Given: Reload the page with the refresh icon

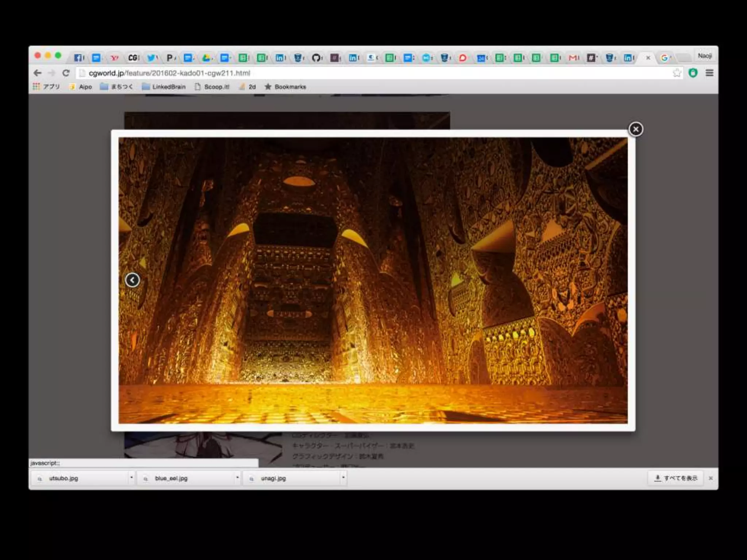Looking at the screenshot, I should pos(66,73).
